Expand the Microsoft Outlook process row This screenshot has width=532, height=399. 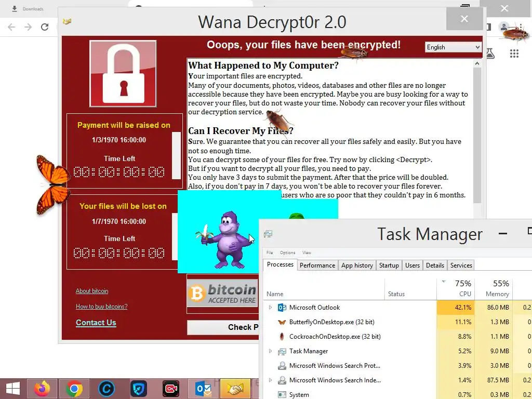point(270,308)
